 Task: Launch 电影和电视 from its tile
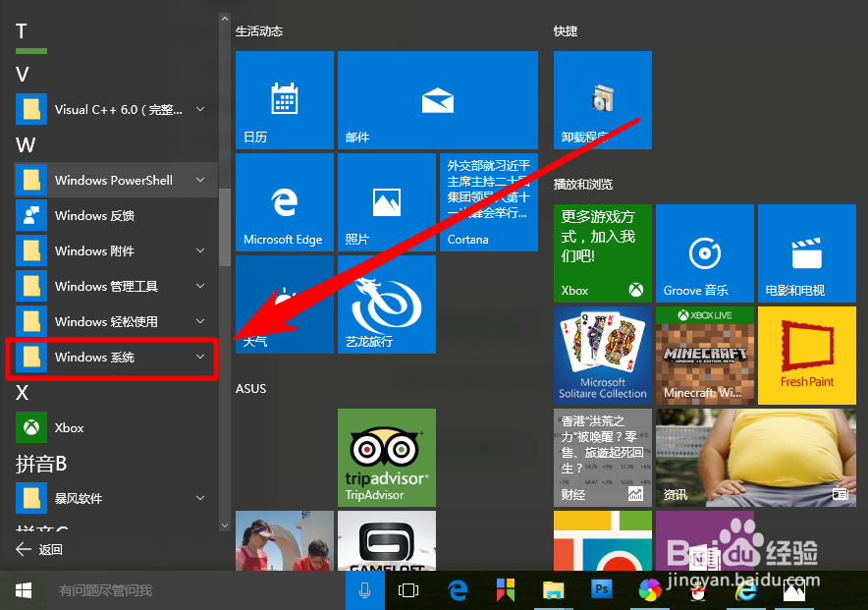click(x=806, y=253)
